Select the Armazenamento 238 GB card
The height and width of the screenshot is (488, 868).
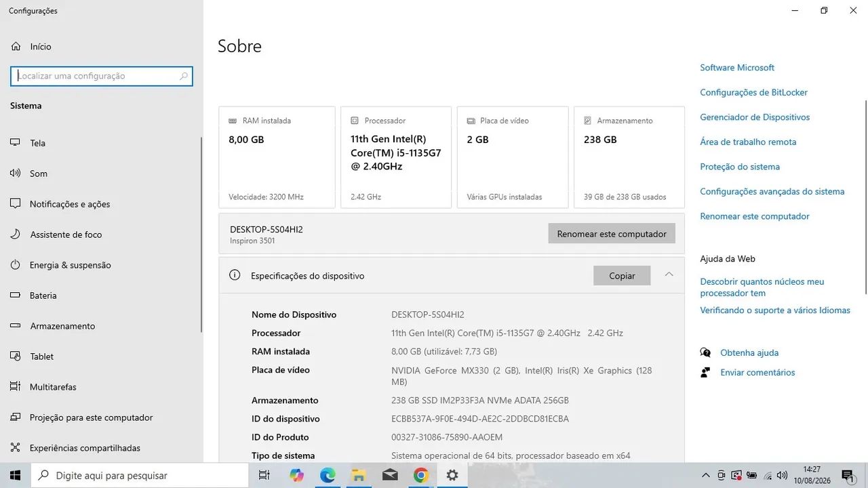[x=629, y=157]
